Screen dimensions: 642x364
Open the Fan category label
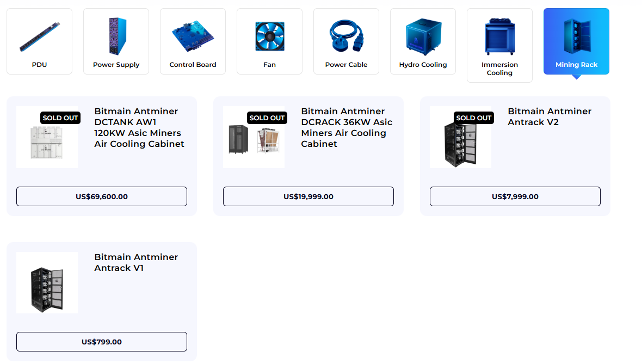click(269, 65)
